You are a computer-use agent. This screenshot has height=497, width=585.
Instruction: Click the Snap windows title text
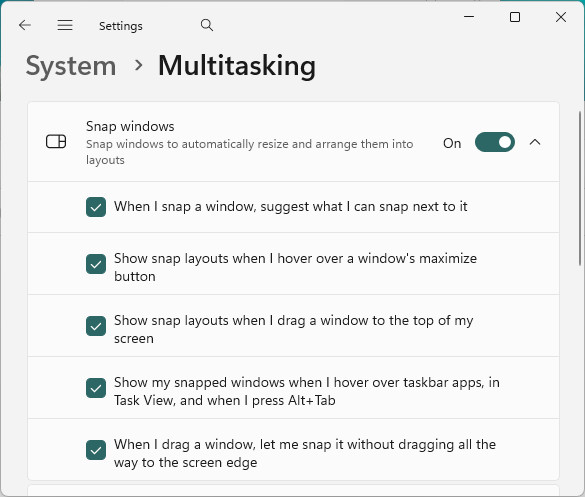coord(130,126)
